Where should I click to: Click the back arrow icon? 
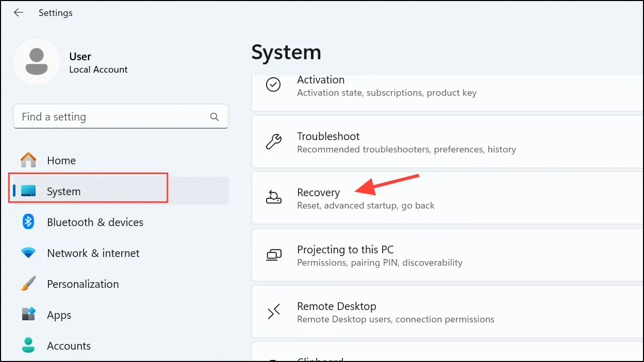tap(19, 12)
